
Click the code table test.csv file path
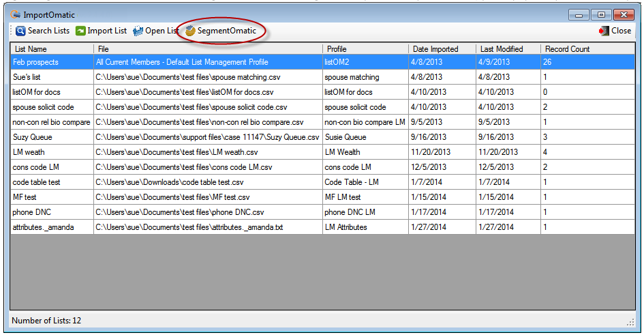click(x=170, y=182)
